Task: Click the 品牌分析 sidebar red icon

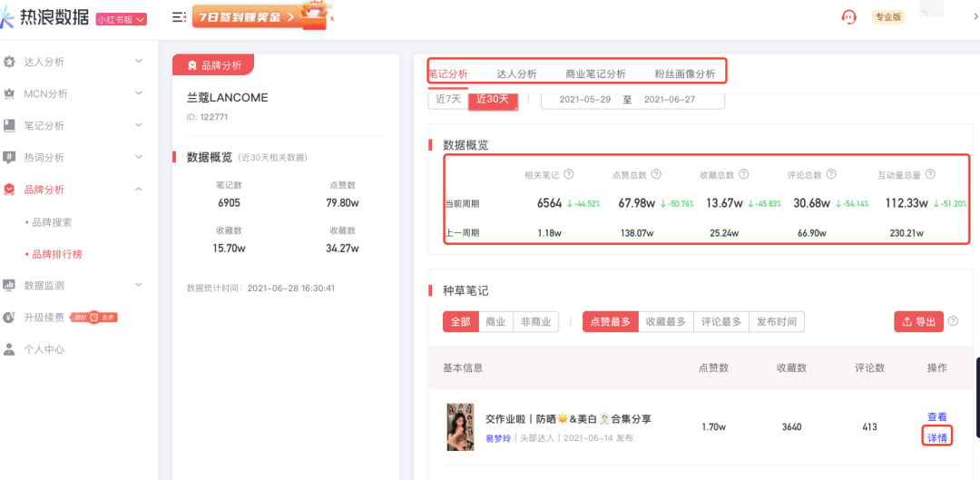Action: [9, 190]
